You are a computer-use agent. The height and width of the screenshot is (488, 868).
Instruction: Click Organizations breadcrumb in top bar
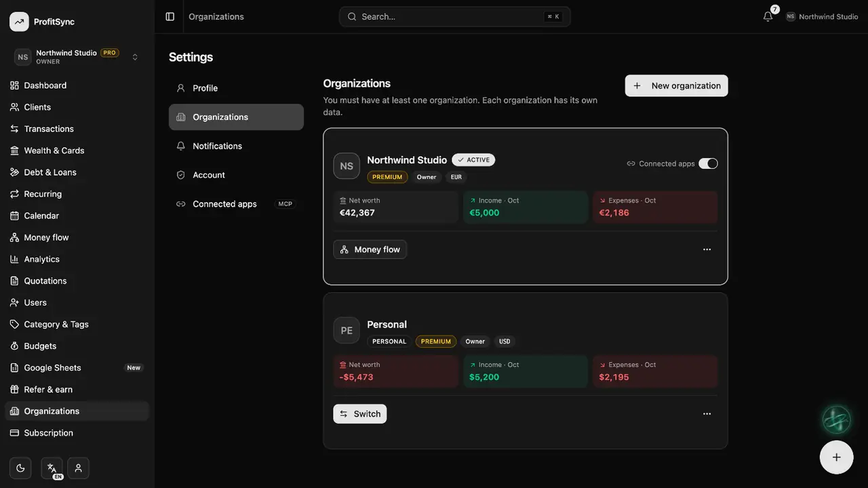pyautogui.click(x=216, y=16)
